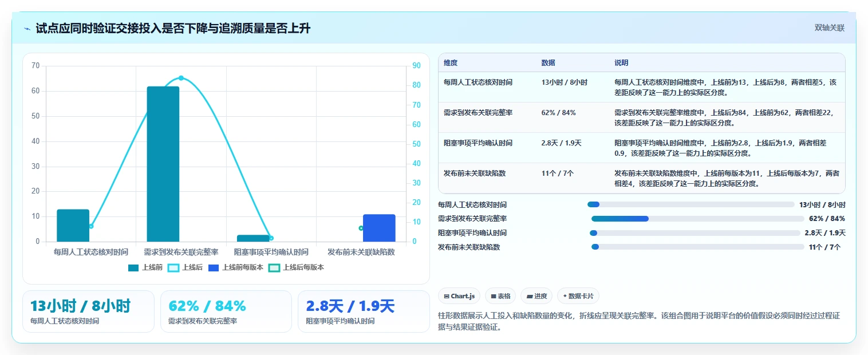The width and height of the screenshot is (868, 355).
Task: Click the 每周人工状态核对时间 bar in chart
Action: tap(73, 226)
